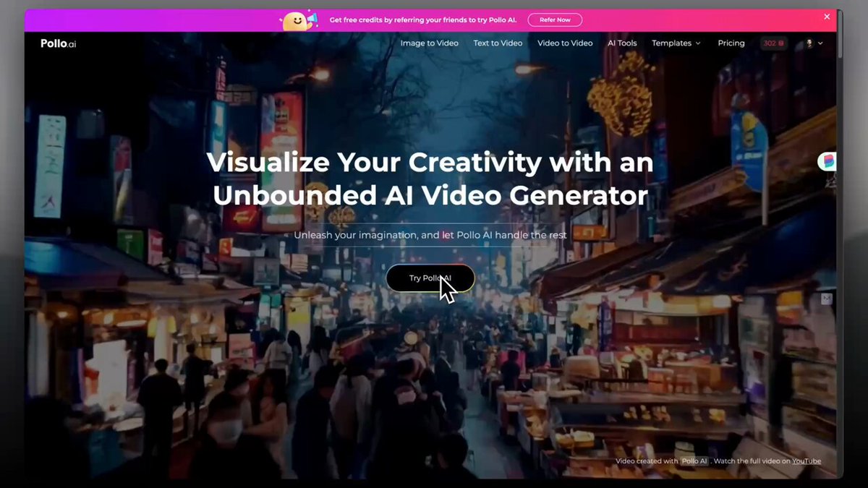This screenshot has height=488, width=868.
Task: Click the small gray side icon
Action: pos(826,299)
